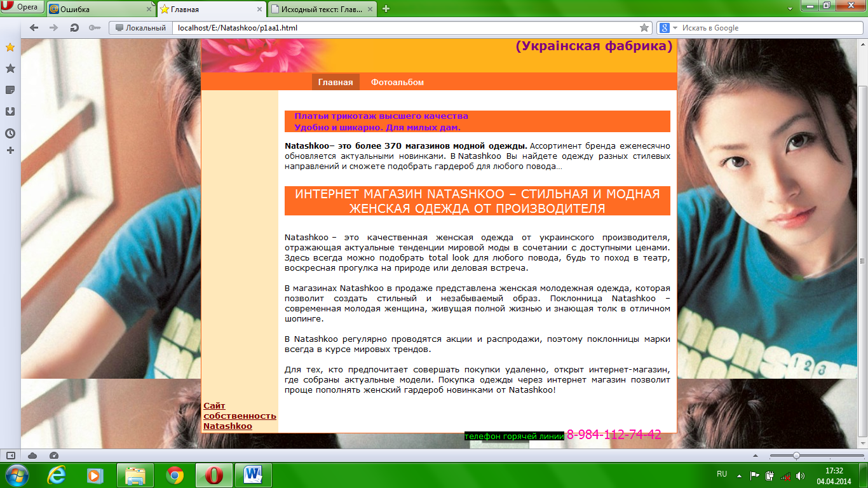Follow the Сайт собственность Natashkoo link
Viewport: 868px width, 488px height.
click(240, 416)
